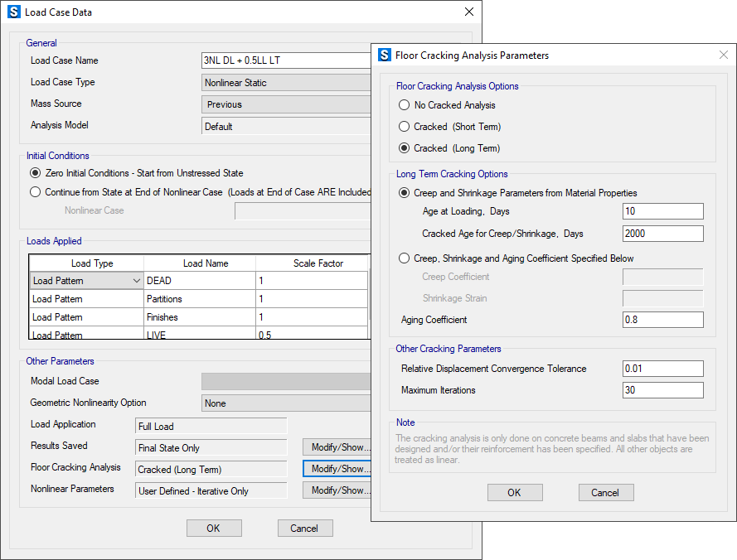
Task: Click Modify/Show for Nonlinear Parameters
Action: pyautogui.click(x=337, y=490)
